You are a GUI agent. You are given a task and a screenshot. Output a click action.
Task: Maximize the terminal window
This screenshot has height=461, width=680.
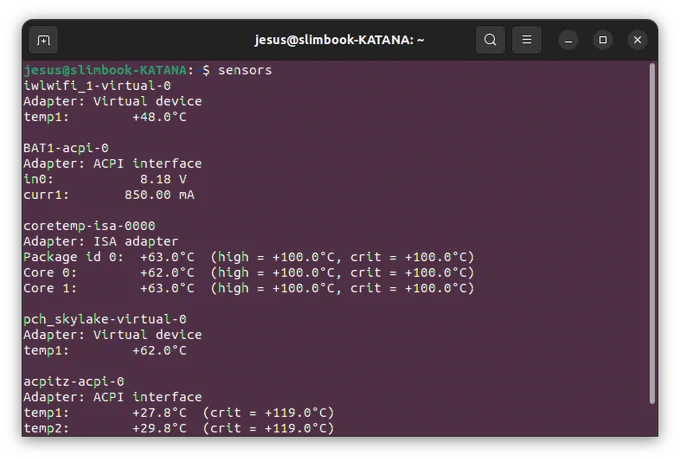(603, 40)
